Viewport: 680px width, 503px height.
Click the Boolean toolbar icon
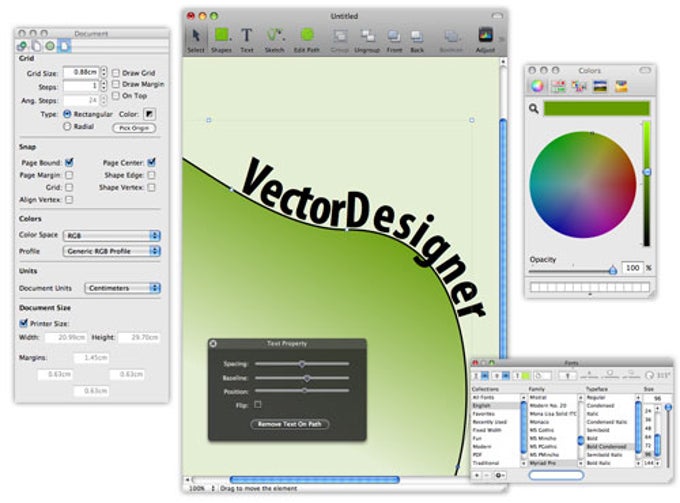tap(451, 40)
